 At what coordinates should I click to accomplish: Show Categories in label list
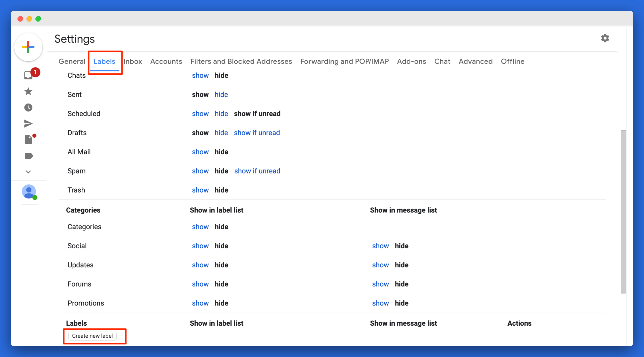click(x=200, y=227)
